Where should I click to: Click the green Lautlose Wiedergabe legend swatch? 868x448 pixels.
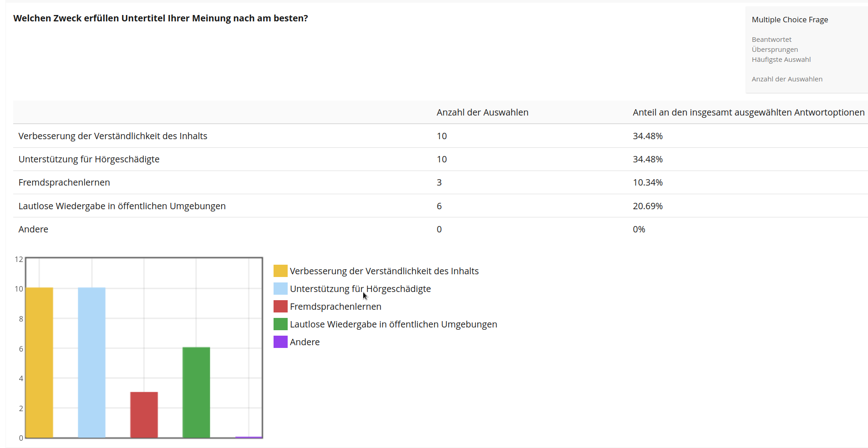tap(280, 324)
